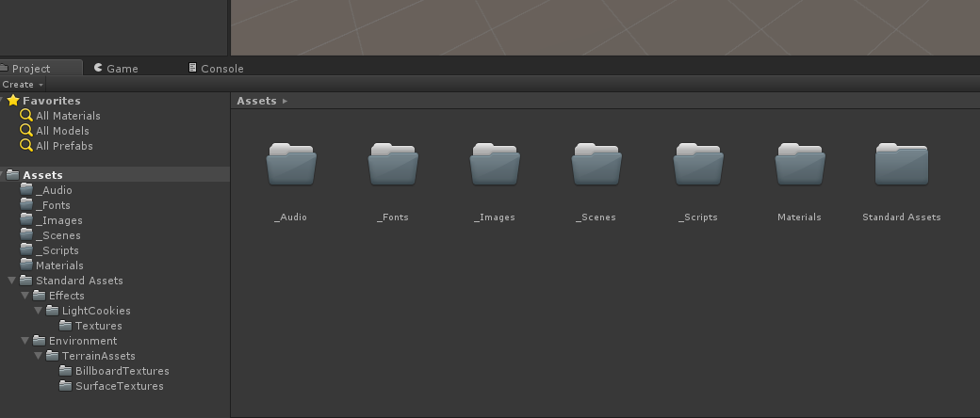
Task: Open the Materials folder icon in Assets grid
Action: coord(800,165)
